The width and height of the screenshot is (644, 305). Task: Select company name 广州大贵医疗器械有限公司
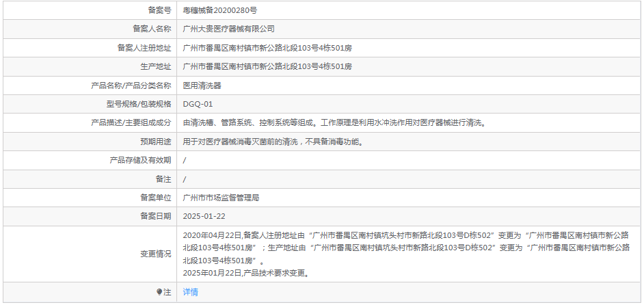[x=228, y=29]
